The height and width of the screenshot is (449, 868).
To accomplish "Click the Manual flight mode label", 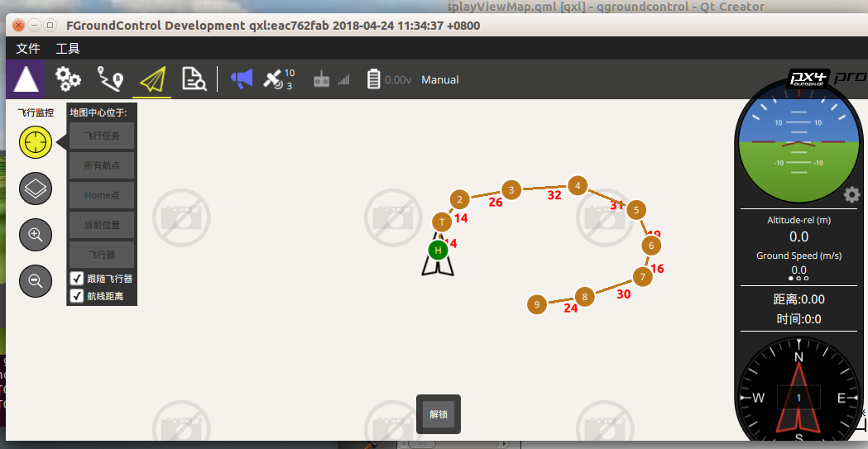I will 440,79.
